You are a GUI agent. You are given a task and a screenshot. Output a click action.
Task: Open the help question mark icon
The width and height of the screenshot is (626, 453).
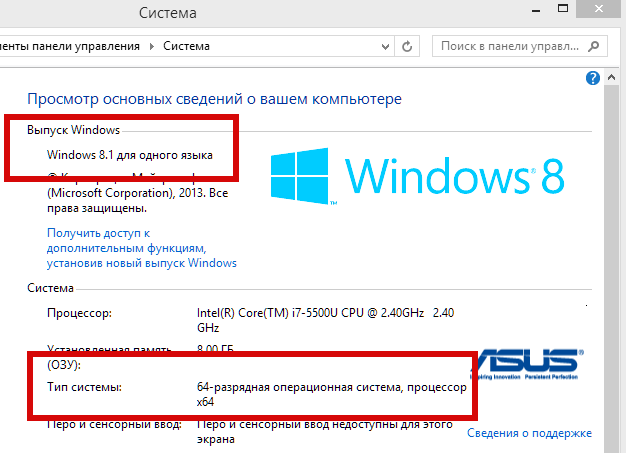point(593,78)
